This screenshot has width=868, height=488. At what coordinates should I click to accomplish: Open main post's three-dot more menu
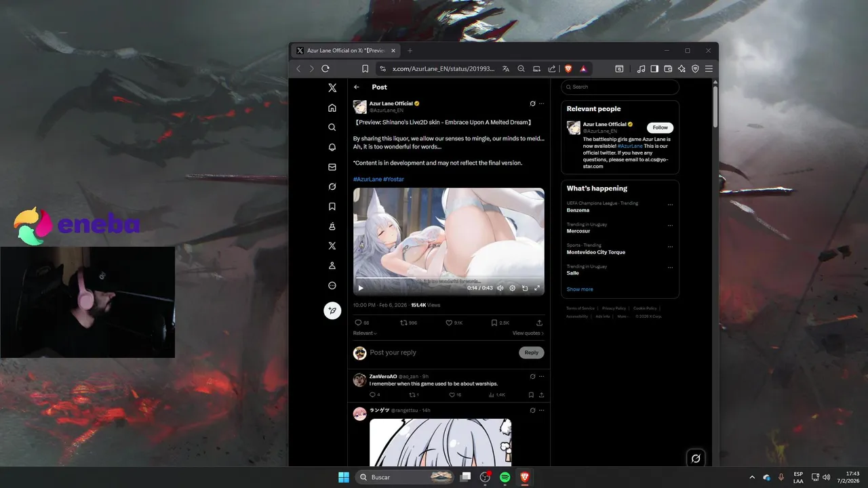pyautogui.click(x=541, y=104)
